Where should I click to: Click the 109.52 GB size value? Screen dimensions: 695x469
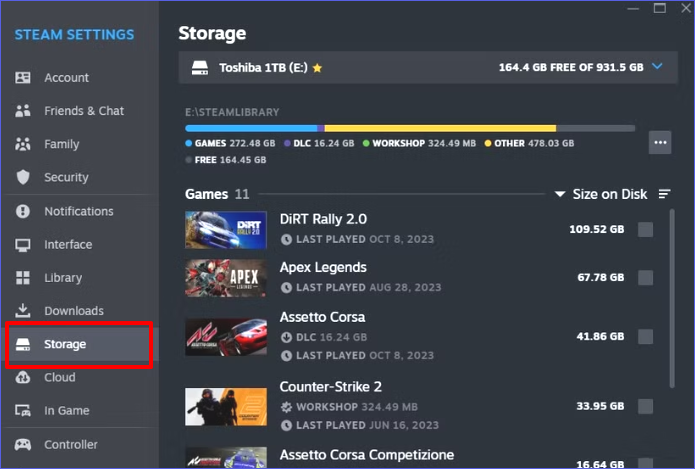pyautogui.click(x=597, y=229)
